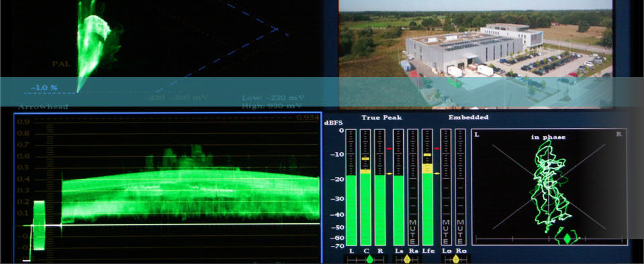The width and height of the screenshot is (644, 264).
Task: Select the L channel audio meter
Action: (351, 188)
